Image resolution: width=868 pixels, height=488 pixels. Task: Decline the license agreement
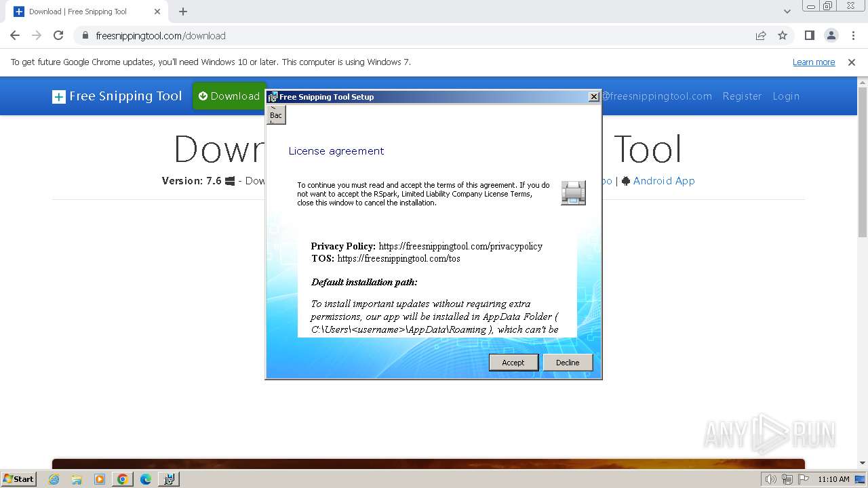pos(568,363)
